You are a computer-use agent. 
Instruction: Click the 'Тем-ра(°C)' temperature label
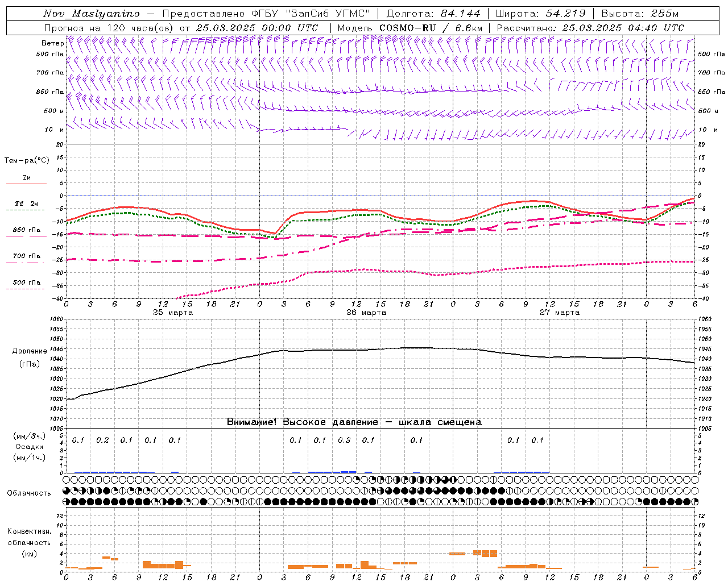click(x=27, y=161)
